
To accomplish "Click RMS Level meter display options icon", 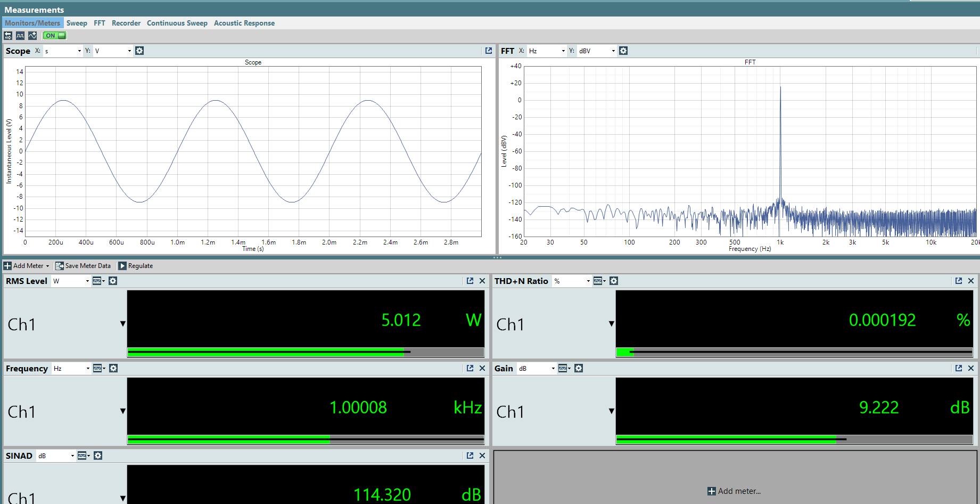I will coord(98,281).
